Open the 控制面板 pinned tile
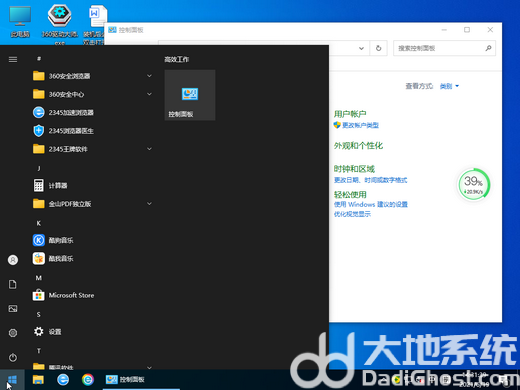520x390 pixels. pos(190,95)
